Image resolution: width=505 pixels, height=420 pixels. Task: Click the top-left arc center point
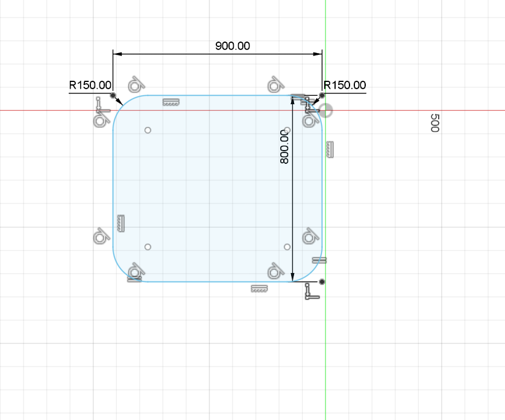click(148, 130)
